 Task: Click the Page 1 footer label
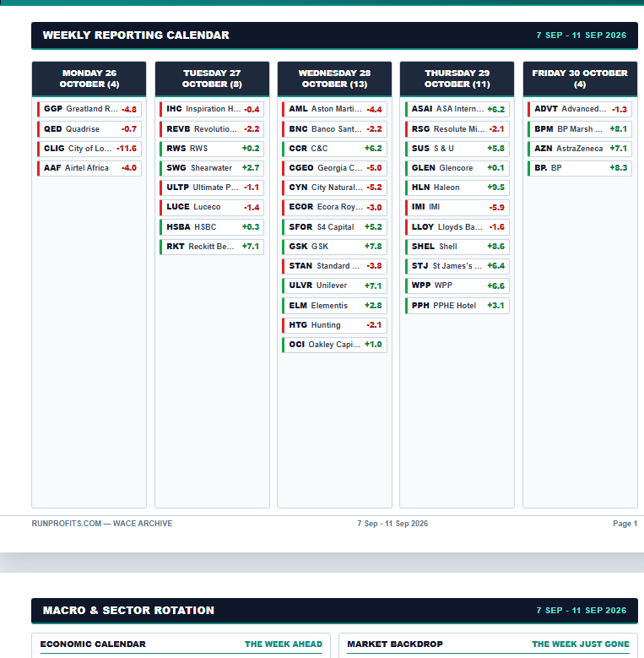(x=625, y=524)
